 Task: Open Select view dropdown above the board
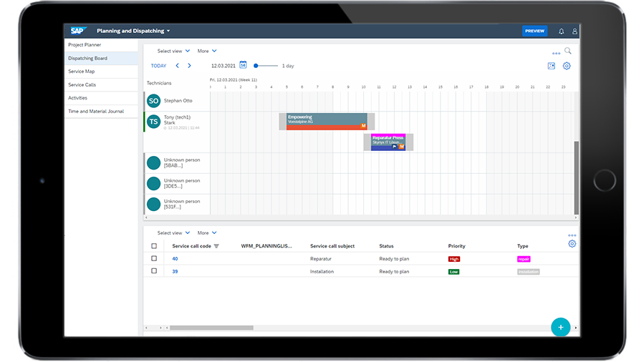(x=173, y=52)
